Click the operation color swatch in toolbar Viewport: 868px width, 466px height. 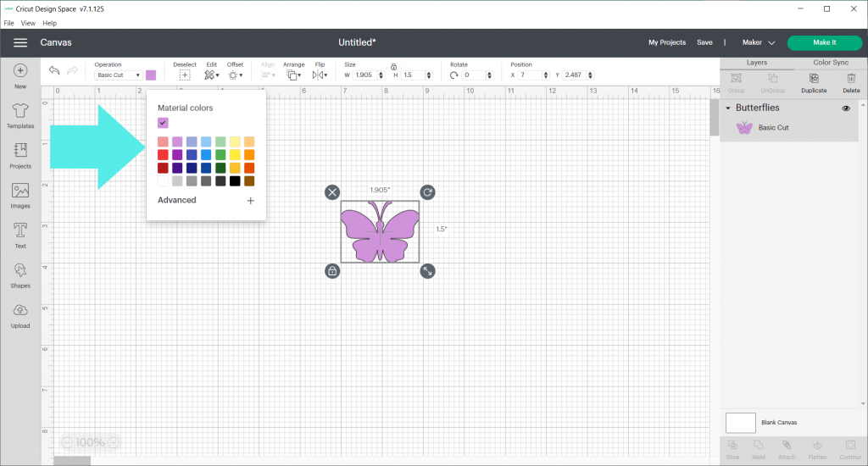point(151,75)
